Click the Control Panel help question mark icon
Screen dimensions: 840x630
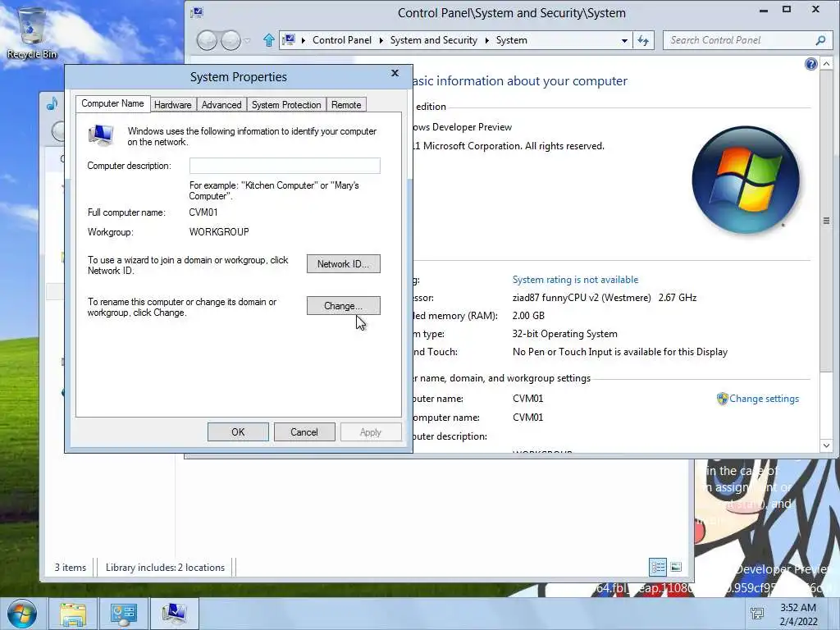pyautogui.click(x=810, y=64)
